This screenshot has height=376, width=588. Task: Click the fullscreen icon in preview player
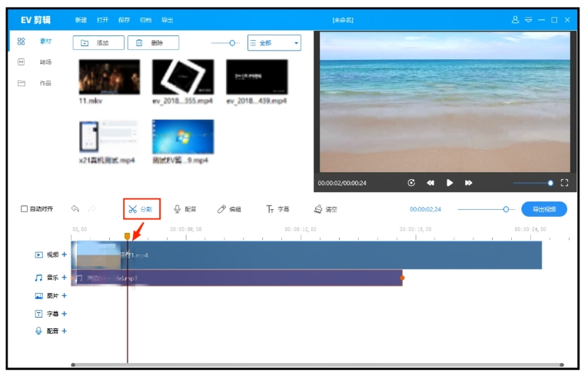coord(564,183)
